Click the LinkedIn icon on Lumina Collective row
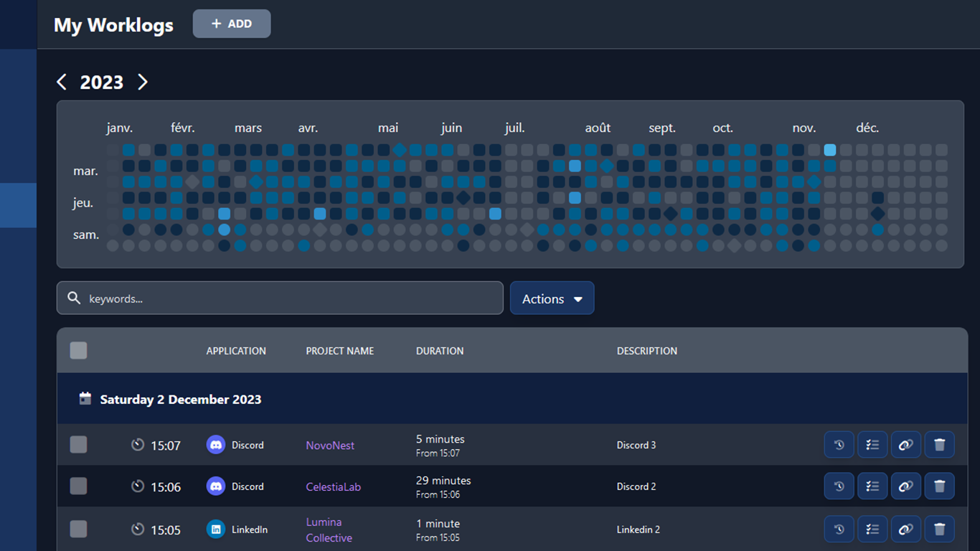Viewport: 980px width, 551px height. (x=215, y=529)
